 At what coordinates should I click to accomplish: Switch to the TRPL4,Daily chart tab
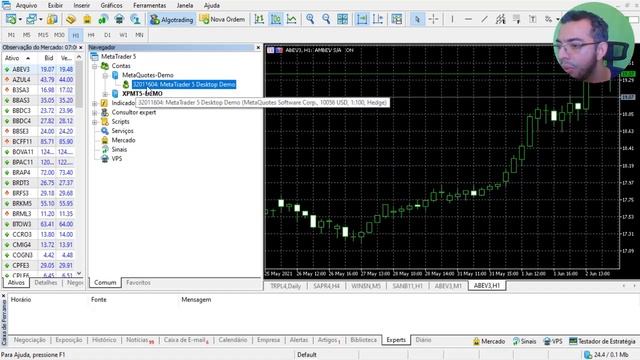(285, 286)
